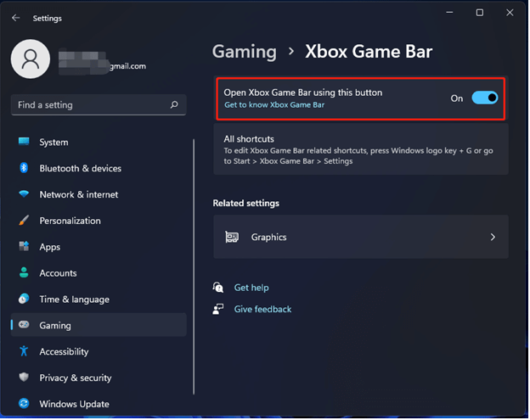Select Personalization in the sidebar

(x=99, y=221)
